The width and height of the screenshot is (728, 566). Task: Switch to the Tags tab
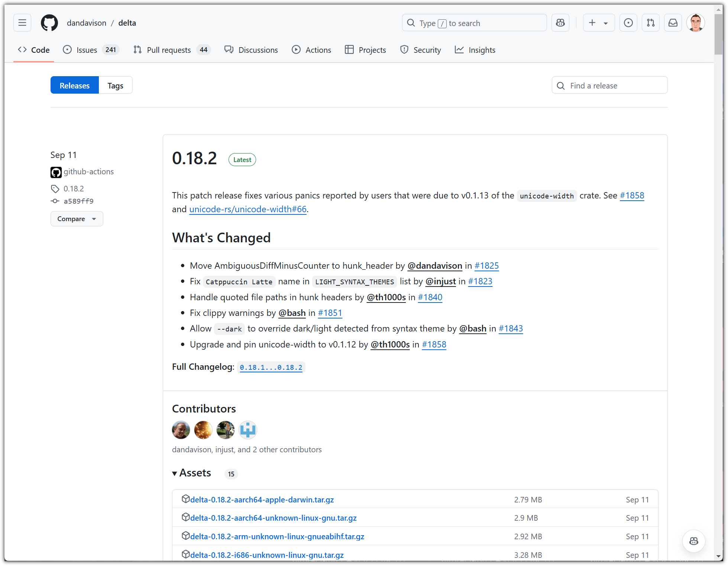click(115, 85)
